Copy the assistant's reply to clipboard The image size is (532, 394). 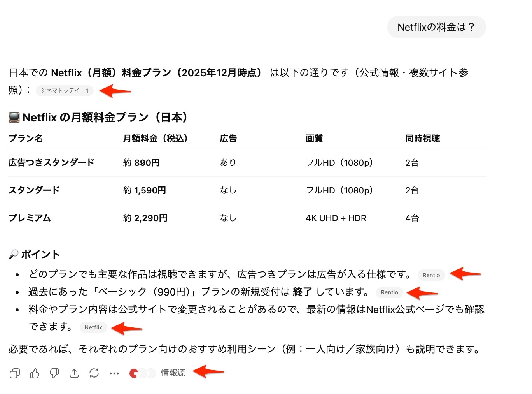[14, 373]
